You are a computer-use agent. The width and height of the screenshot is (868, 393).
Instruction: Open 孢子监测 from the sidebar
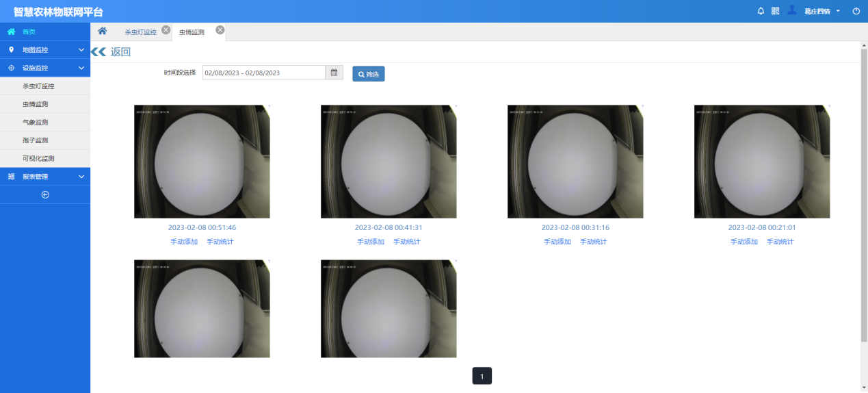pyautogui.click(x=35, y=140)
